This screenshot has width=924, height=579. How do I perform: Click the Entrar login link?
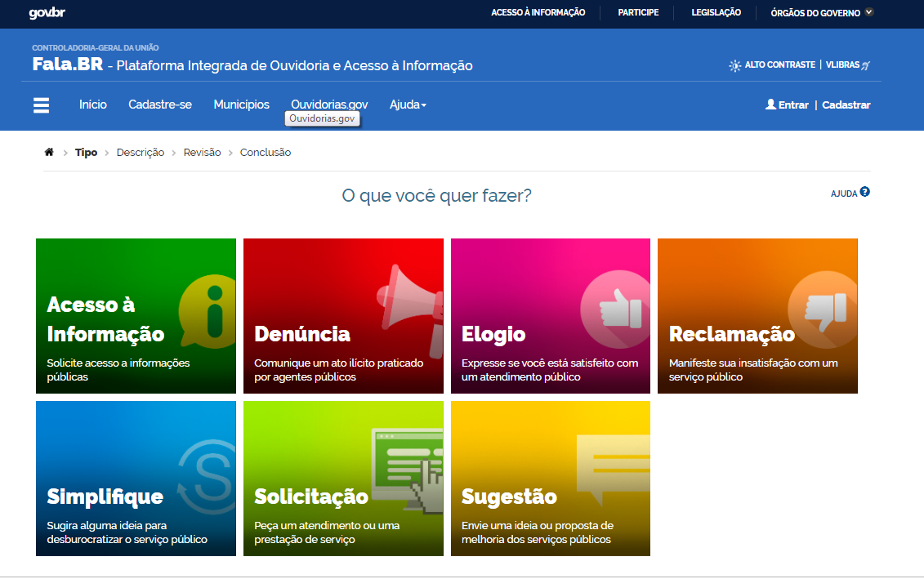tap(793, 105)
